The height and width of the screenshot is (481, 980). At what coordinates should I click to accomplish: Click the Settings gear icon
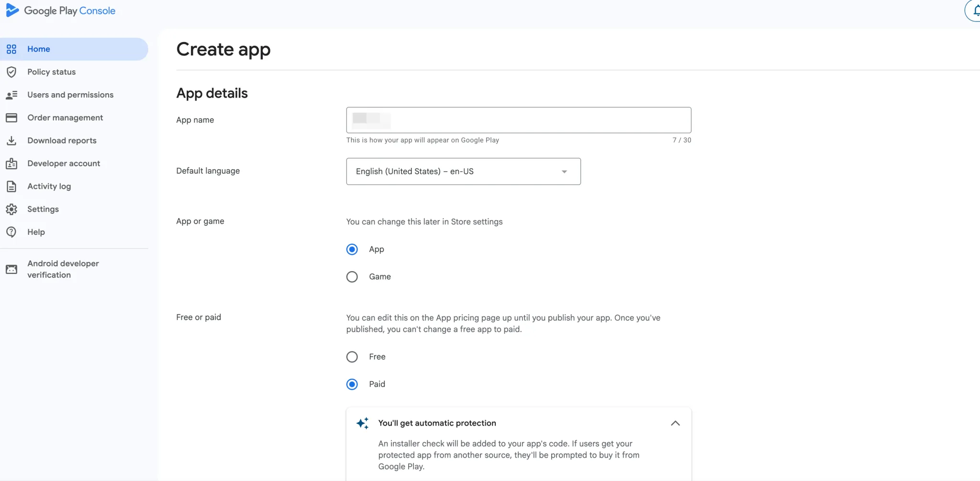(x=12, y=209)
